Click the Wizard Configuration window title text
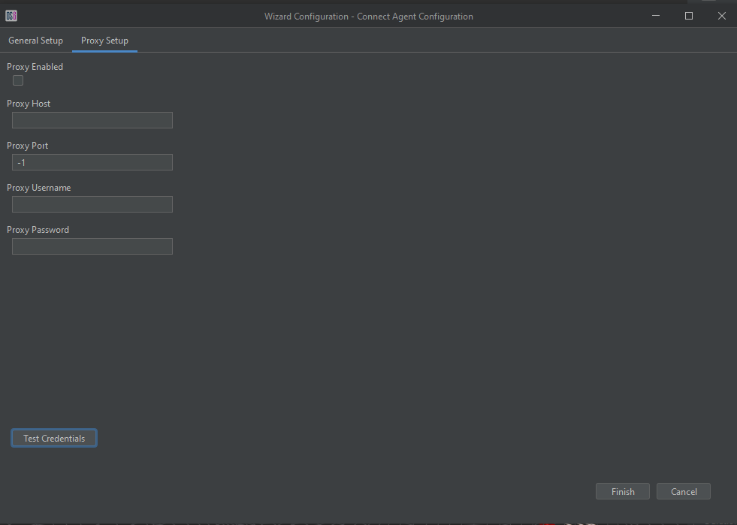The image size is (737, 525). [x=368, y=16]
